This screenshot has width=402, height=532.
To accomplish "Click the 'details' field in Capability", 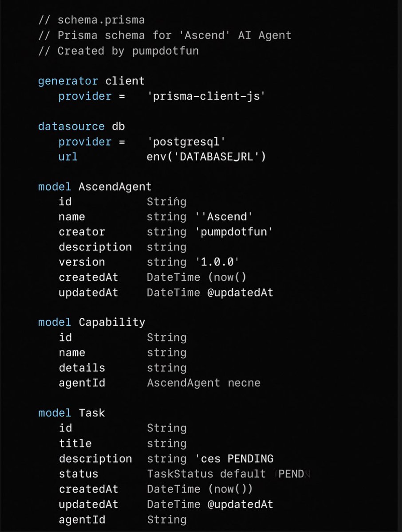I will 82,368.
